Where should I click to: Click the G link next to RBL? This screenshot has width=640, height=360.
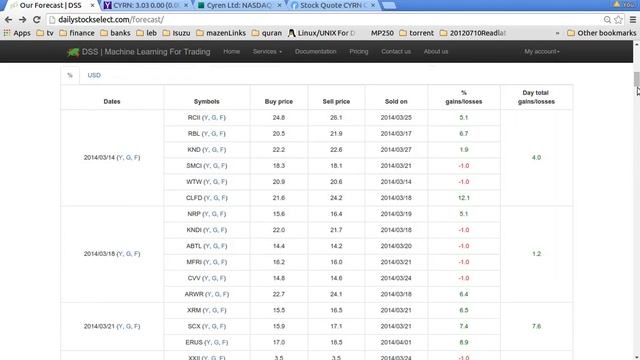(x=214, y=133)
